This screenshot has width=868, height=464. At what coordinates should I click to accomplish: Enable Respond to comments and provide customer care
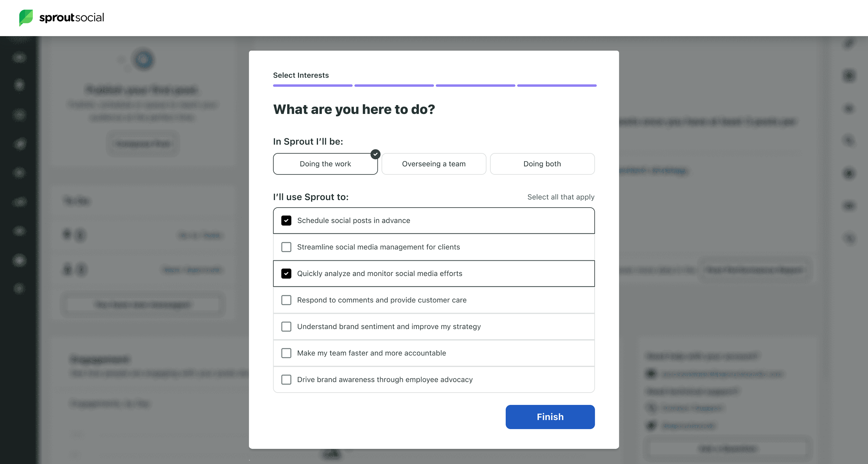click(x=286, y=300)
